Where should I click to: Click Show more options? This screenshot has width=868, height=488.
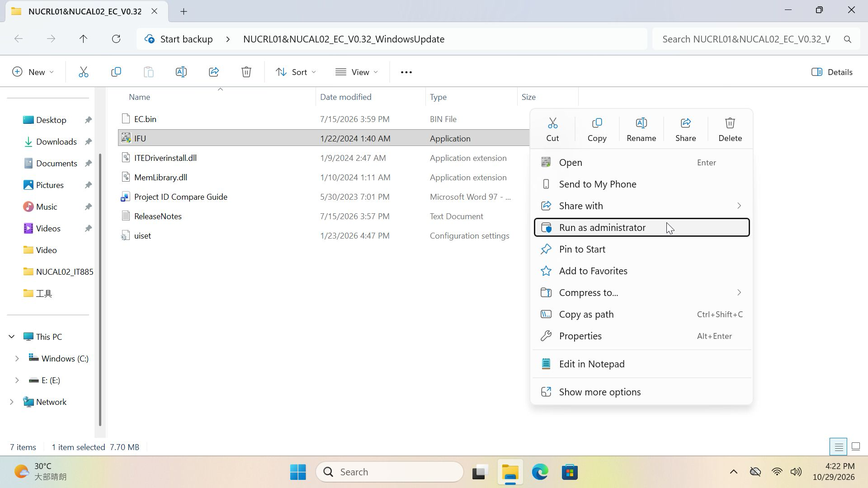(642, 392)
